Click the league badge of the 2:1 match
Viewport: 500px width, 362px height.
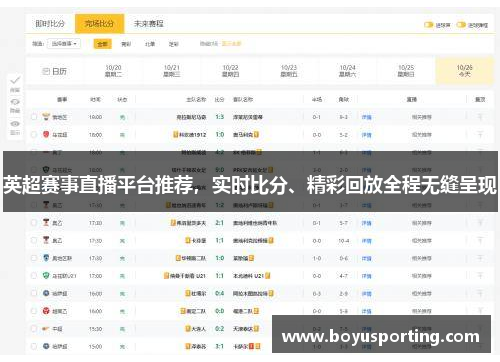click(46, 222)
